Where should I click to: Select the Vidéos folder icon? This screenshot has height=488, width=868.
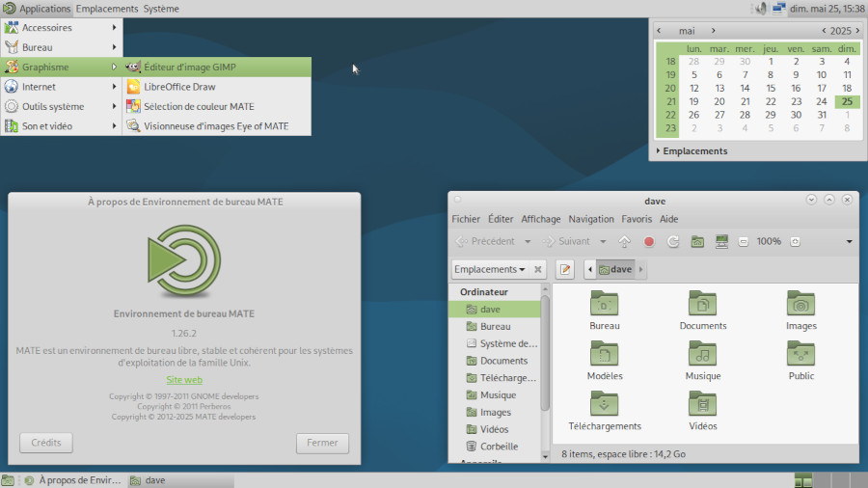click(x=702, y=404)
